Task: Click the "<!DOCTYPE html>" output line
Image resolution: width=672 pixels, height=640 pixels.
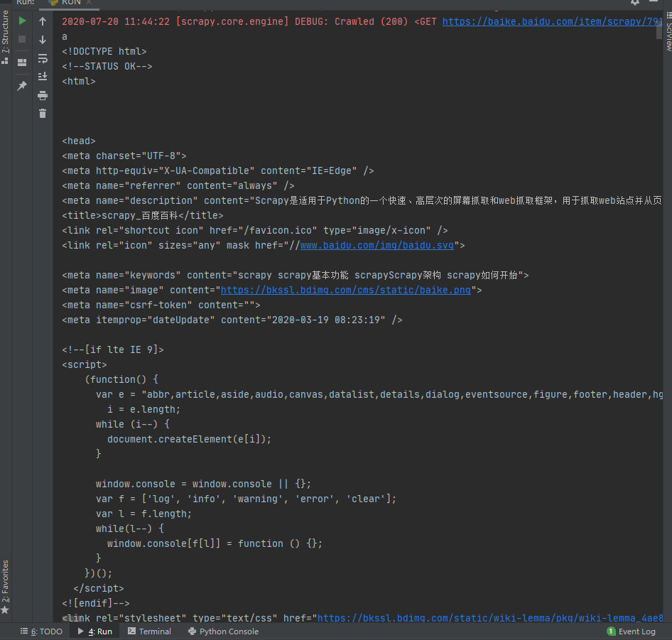Action: coord(104,51)
